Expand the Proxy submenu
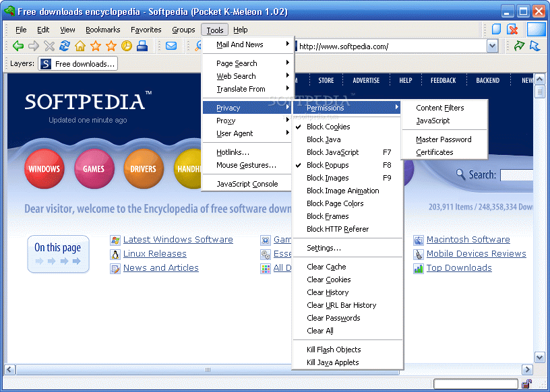The width and height of the screenshot is (550, 392). click(x=247, y=121)
